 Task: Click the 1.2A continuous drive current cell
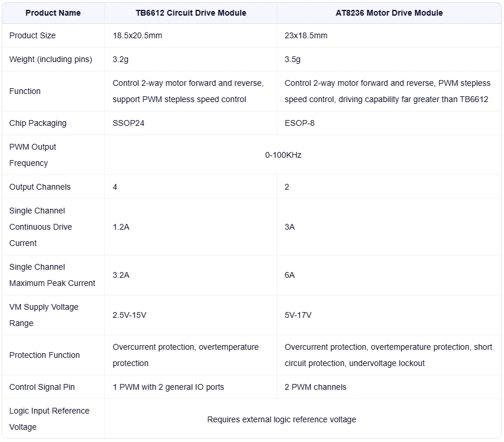coord(121,227)
